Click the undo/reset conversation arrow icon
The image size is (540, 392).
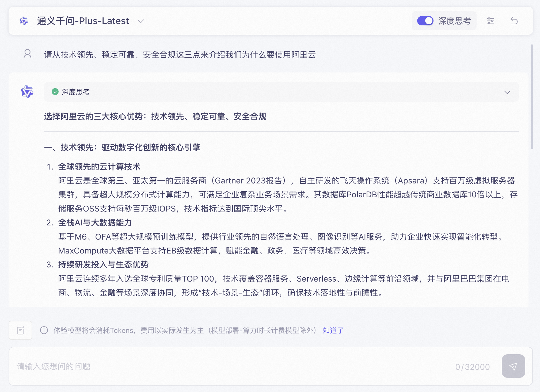tap(514, 21)
